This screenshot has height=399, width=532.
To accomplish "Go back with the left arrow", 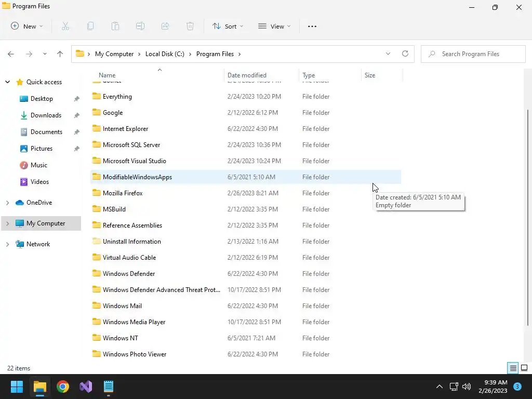I will [x=11, y=54].
